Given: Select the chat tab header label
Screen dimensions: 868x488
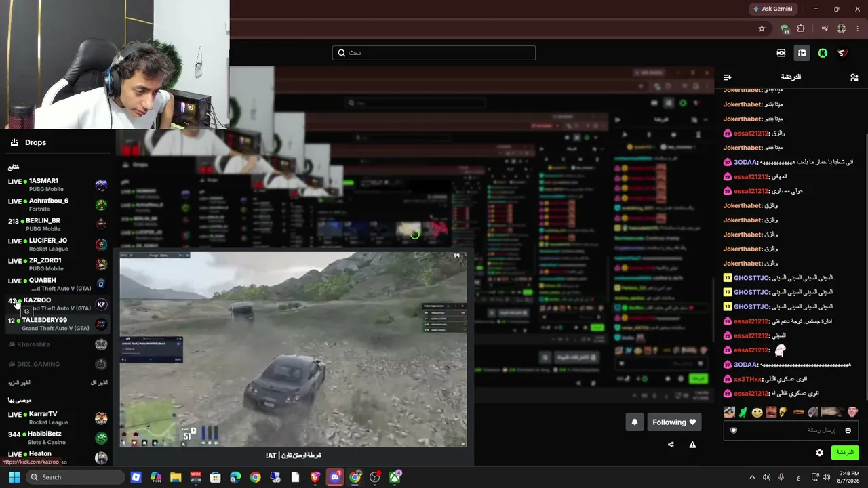Looking at the screenshot, I should [791, 77].
